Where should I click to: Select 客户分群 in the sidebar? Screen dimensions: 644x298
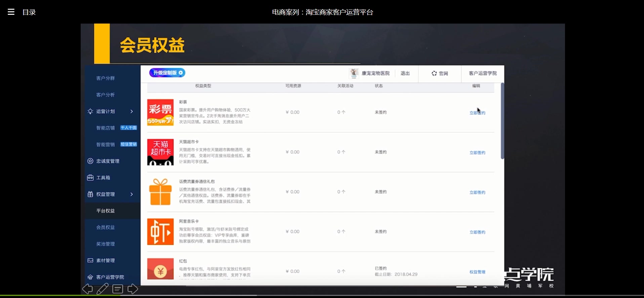coord(106,78)
